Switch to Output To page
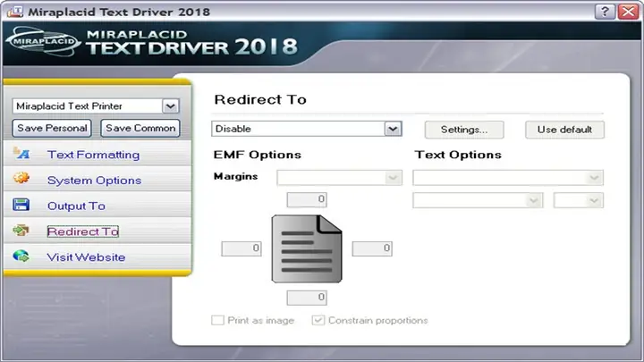The width and height of the screenshot is (644, 362). click(76, 206)
